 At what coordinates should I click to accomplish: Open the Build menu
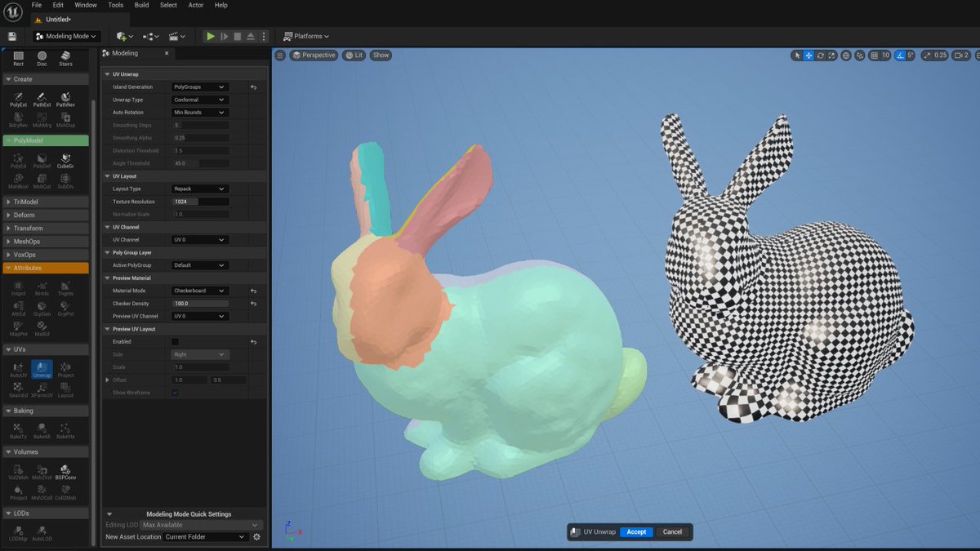click(x=140, y=5)
